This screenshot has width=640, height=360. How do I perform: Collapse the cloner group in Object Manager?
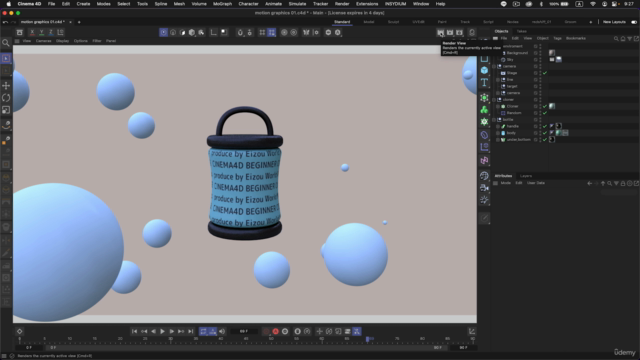494,100
